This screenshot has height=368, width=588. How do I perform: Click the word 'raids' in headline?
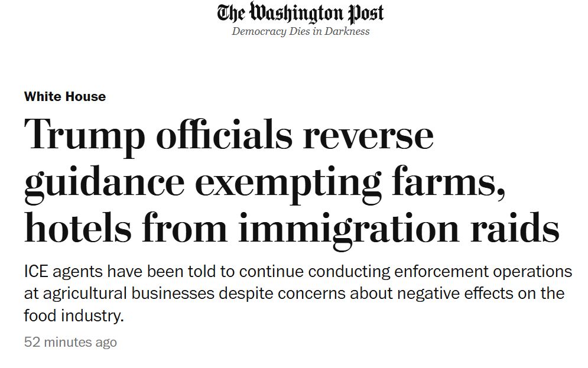pyautogui.click(x=515, y=227)
